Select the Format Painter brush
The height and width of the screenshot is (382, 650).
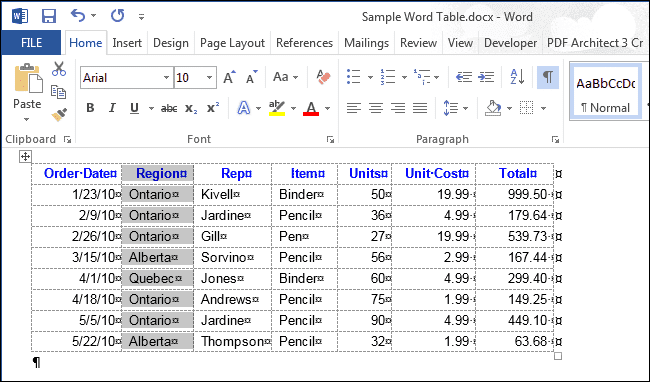59,115
